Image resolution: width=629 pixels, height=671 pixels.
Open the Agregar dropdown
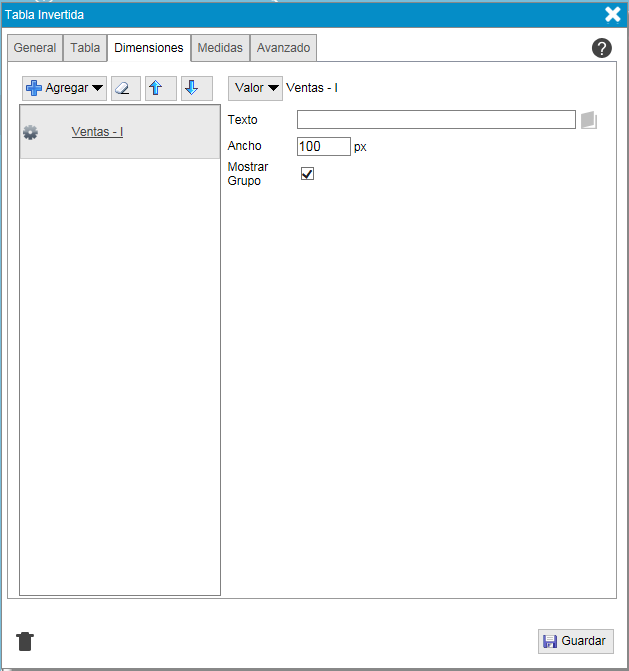tap(65, 88)
